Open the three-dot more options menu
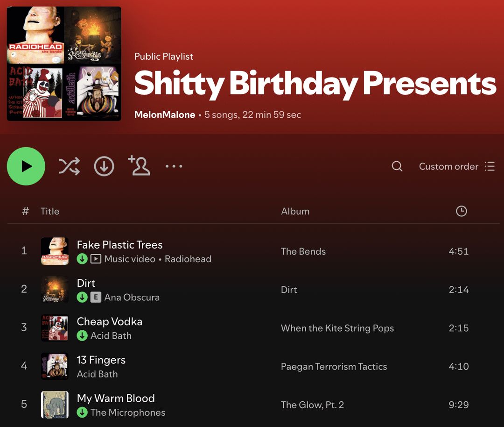This screenshot has width=504, height=427. point(174,166)
